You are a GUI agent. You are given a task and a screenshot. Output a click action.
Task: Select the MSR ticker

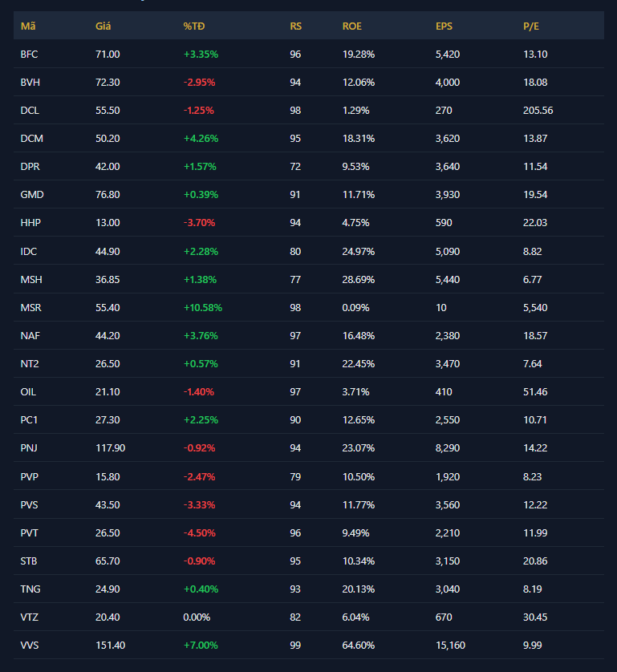tap(30, 308)
